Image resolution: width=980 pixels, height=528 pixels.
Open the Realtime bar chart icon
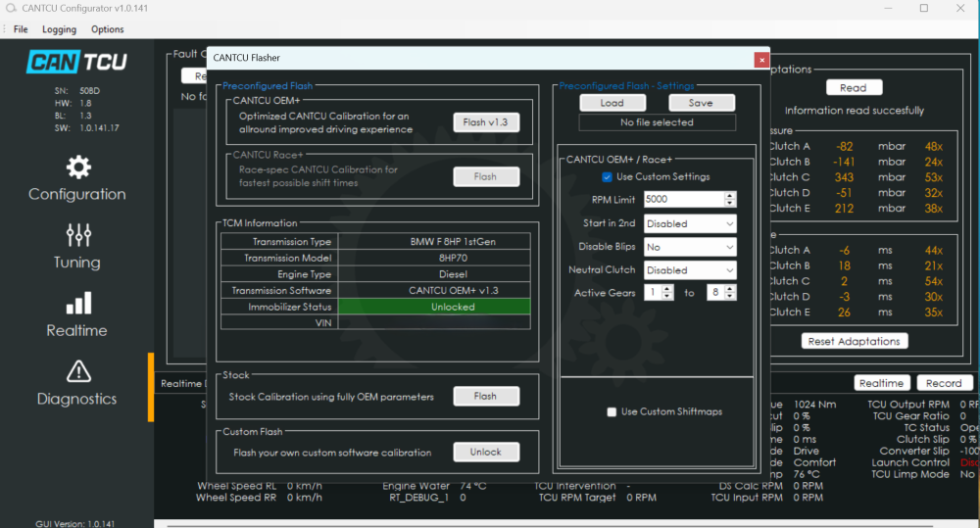[x=77, y=303]
